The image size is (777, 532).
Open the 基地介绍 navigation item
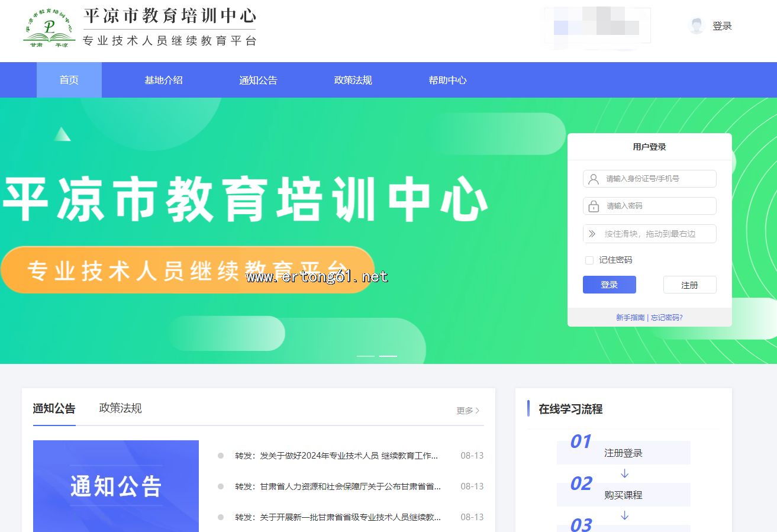tap(163, 80)
